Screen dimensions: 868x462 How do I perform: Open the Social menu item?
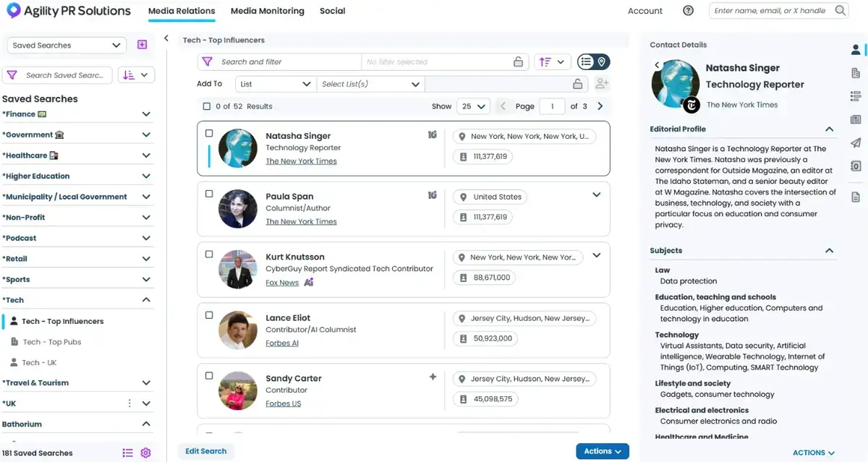tap(332, 11)
